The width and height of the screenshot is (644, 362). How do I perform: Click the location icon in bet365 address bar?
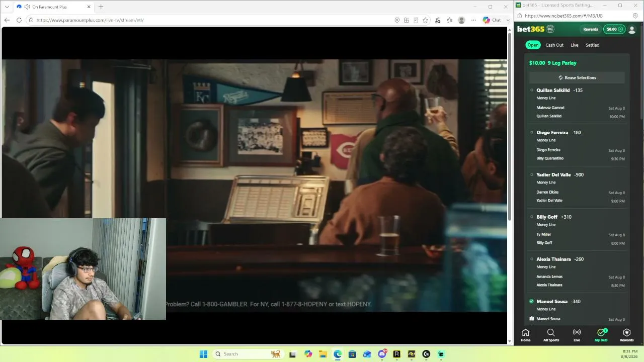coord(635,16)
